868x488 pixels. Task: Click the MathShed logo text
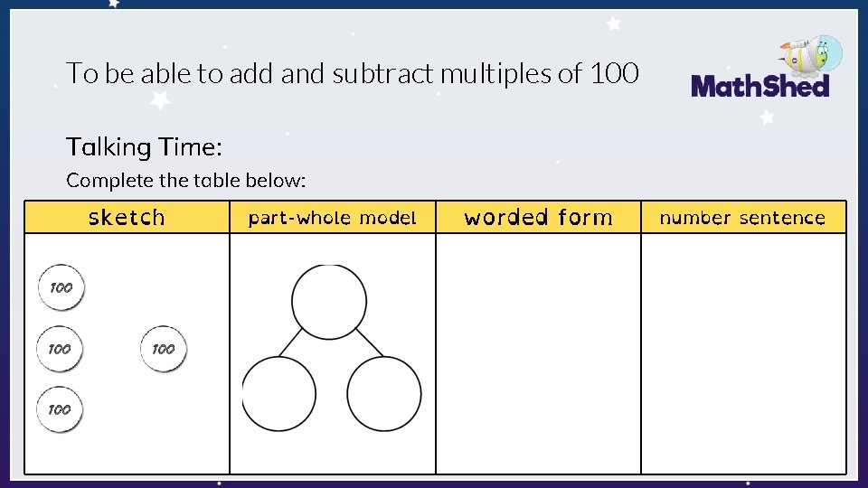760,87
